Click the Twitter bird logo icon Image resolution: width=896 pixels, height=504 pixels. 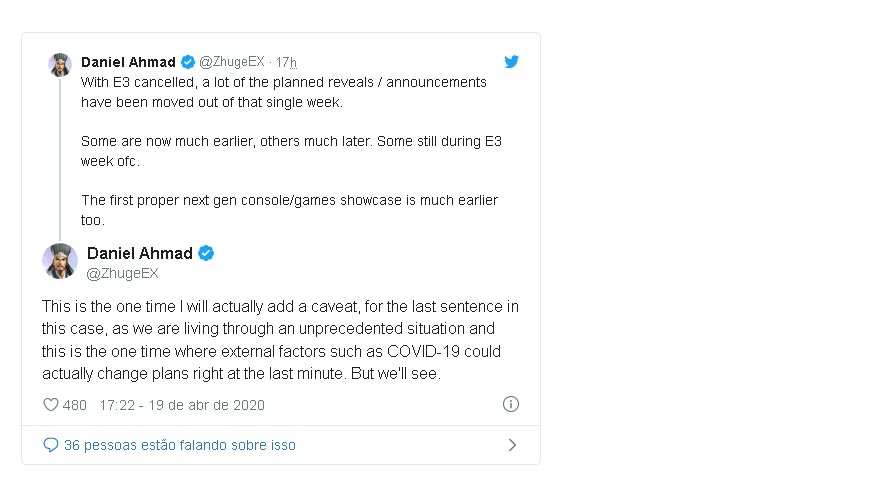(511, 61)
